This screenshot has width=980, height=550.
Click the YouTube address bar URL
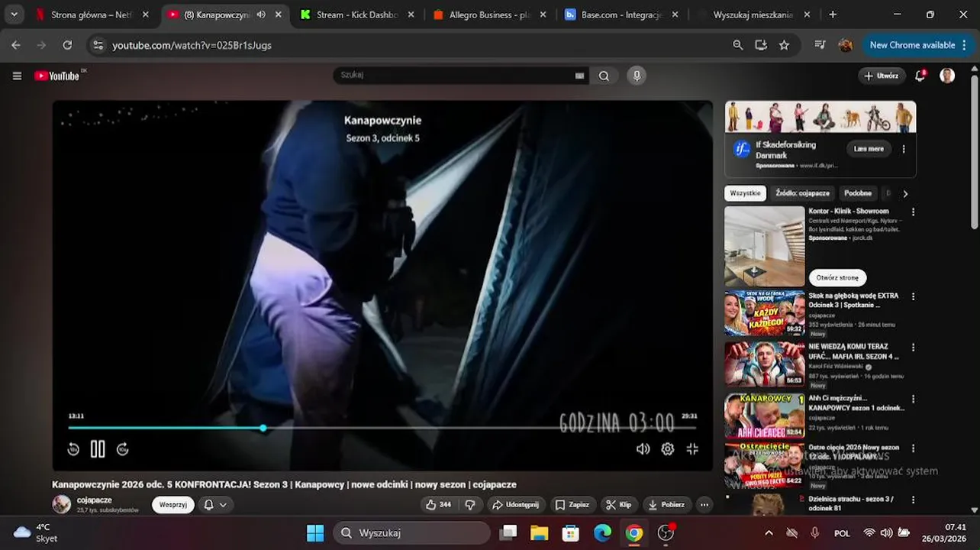pos(192,45)
